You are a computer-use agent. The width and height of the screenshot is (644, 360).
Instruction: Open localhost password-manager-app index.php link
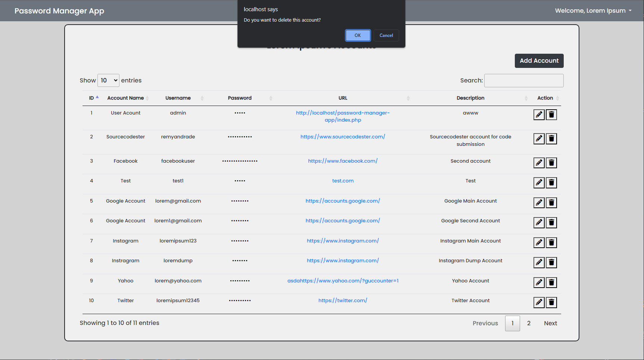[343, 116]
